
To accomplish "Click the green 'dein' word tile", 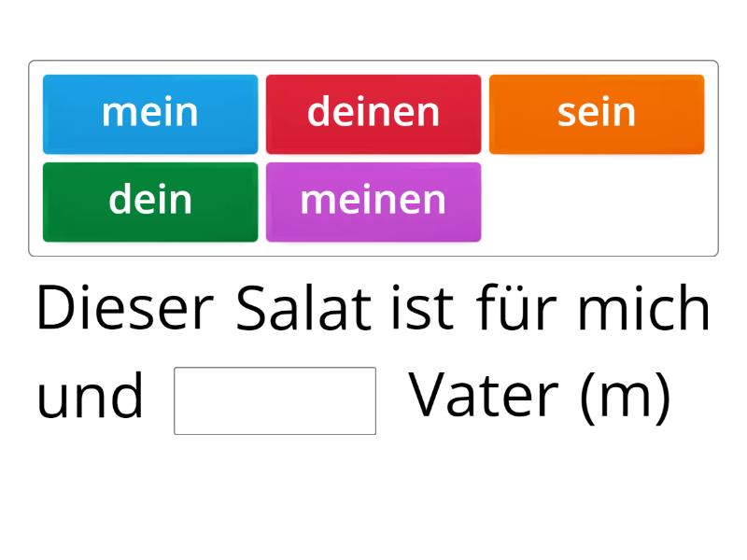I will coord(150,202).
